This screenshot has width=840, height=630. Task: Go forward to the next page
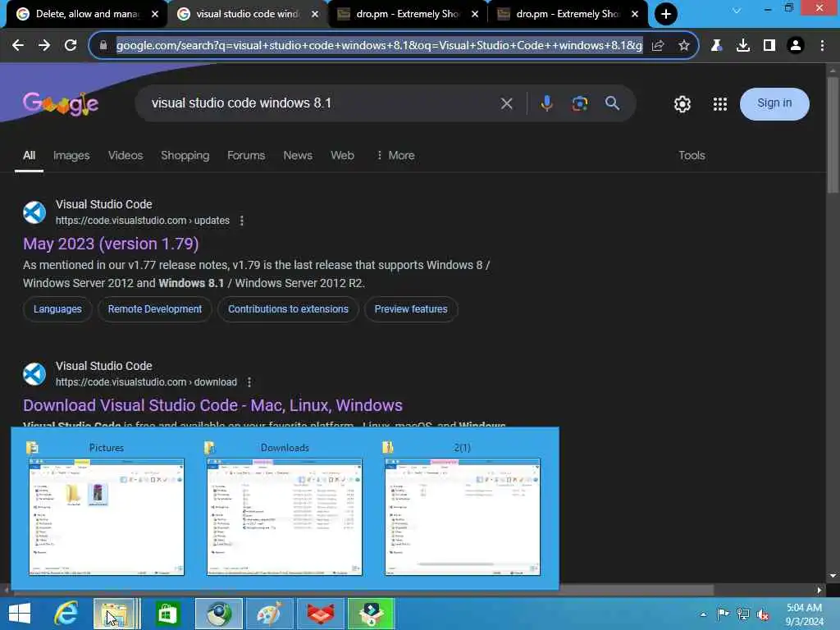click(44, 46)
